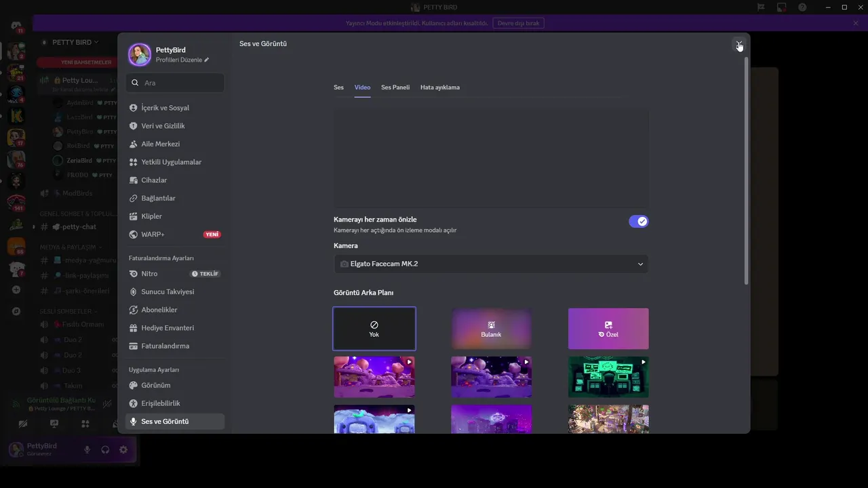Choose the blue snow creatures background
868x488 pixels.
point(374,419)
